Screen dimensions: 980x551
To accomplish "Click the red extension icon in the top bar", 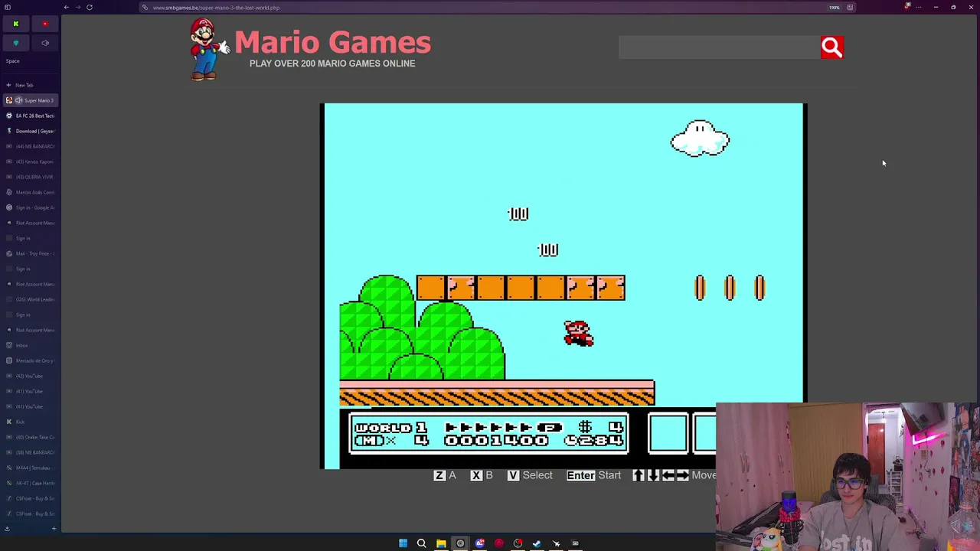I will point(907,6).
